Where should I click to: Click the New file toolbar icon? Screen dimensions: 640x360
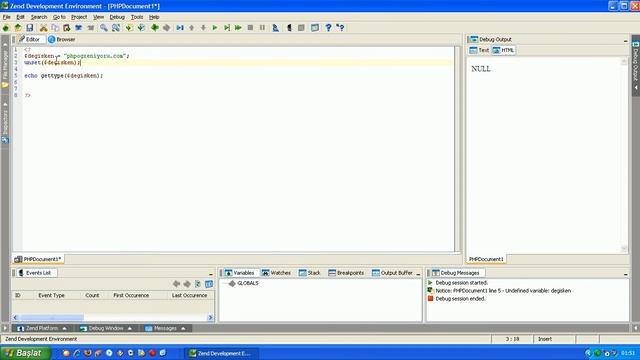[x=6, y=28]
